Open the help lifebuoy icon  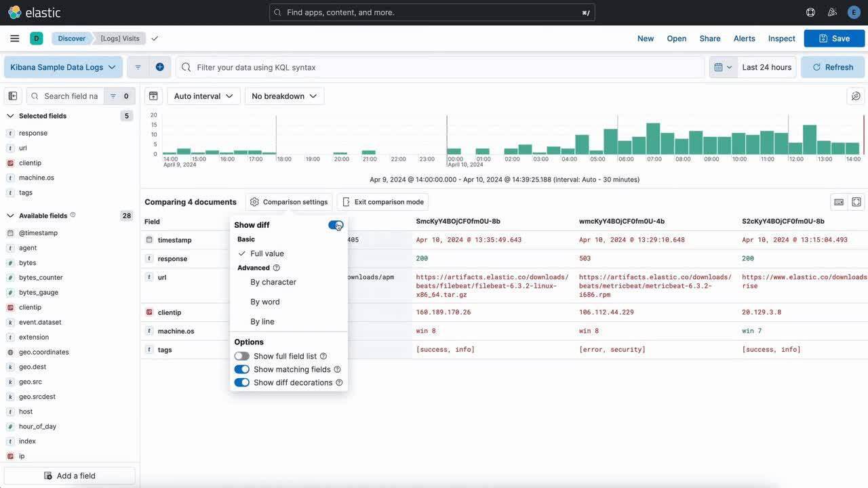click(810, 12)
